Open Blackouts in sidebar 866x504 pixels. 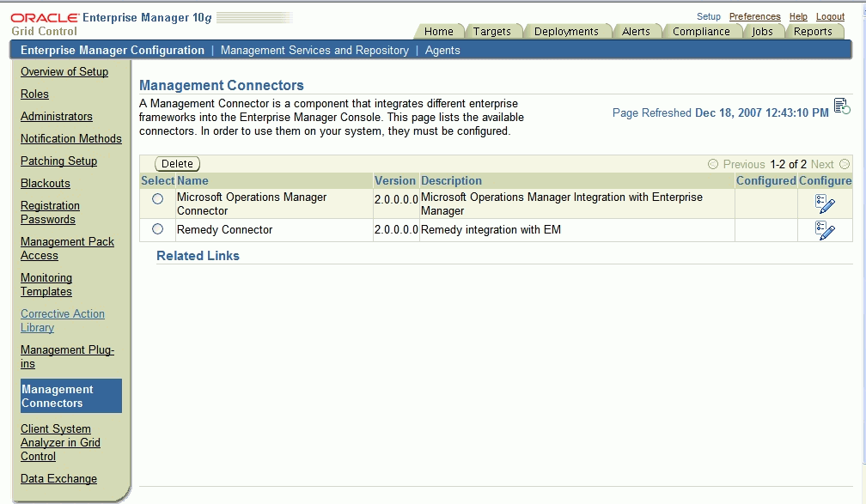(x=46, y=183)
